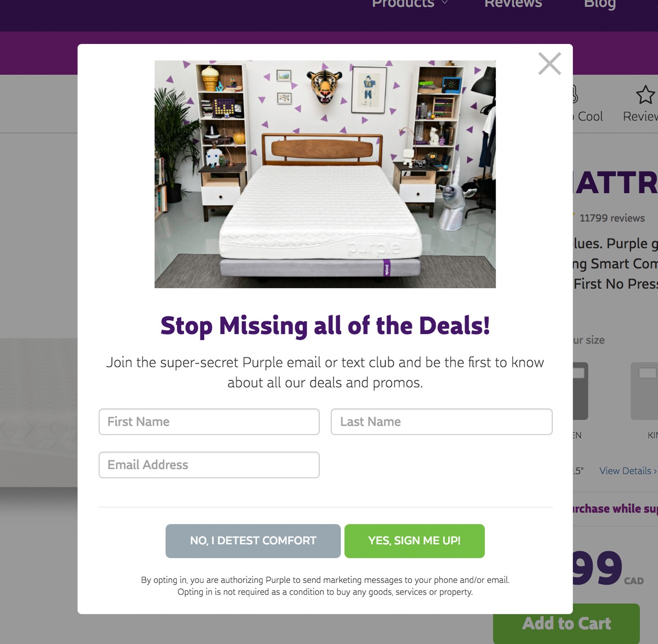Jump to the Cool section tab

tap(588, 116)
